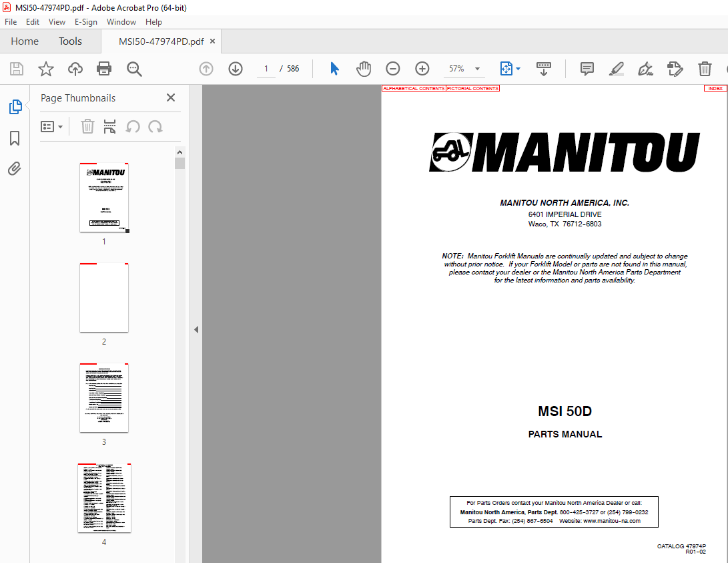Switch to the Tools tab

click(x=70, y=41)
